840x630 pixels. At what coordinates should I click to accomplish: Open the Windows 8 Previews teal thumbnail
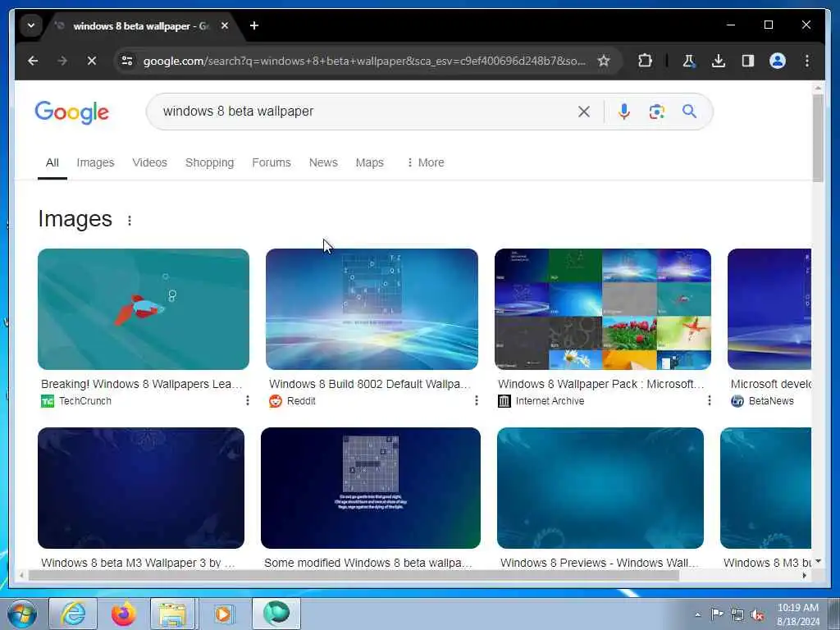[x=600, y=488]
